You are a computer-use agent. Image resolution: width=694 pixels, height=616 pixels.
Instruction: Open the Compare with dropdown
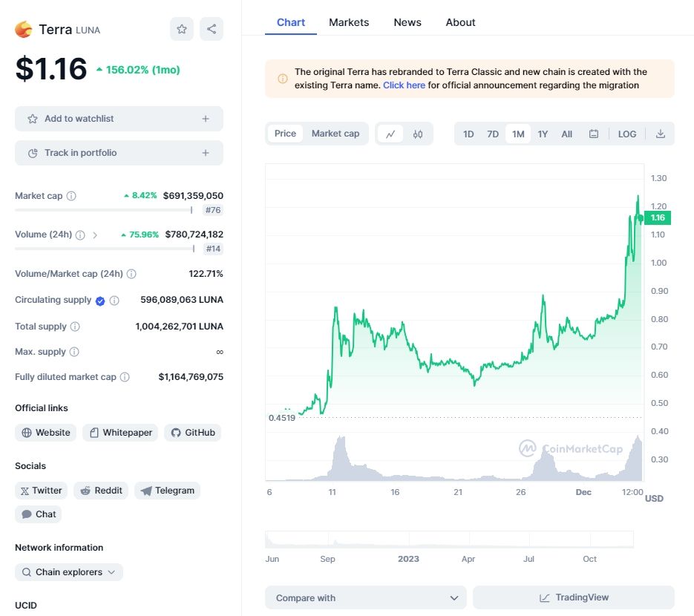[366, 598]
